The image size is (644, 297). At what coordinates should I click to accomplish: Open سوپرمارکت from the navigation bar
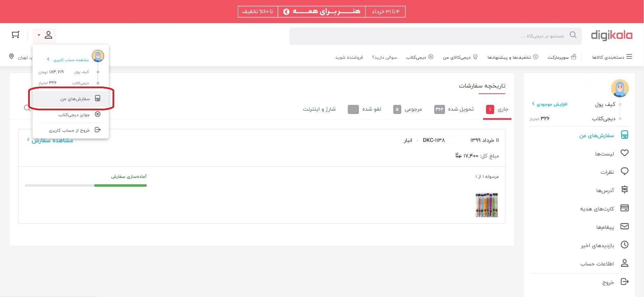[x=562, y=57]
